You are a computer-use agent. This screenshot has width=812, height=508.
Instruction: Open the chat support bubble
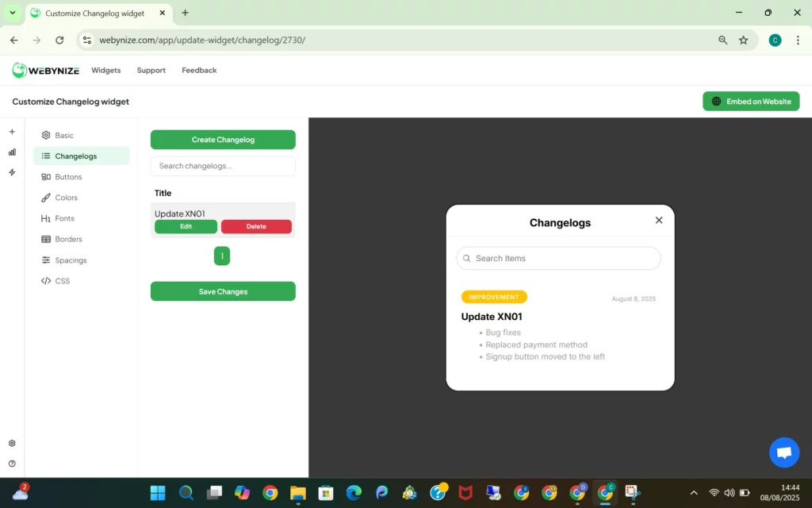click(x=784, y=452)
